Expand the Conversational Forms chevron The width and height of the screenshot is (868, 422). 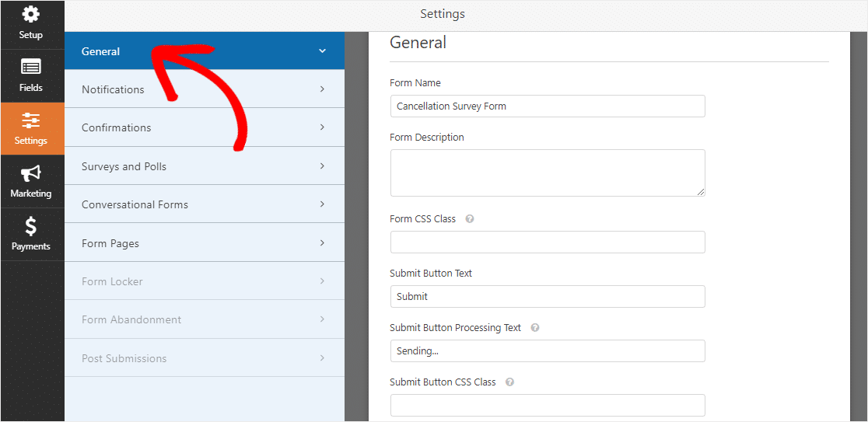click(322, 204)
